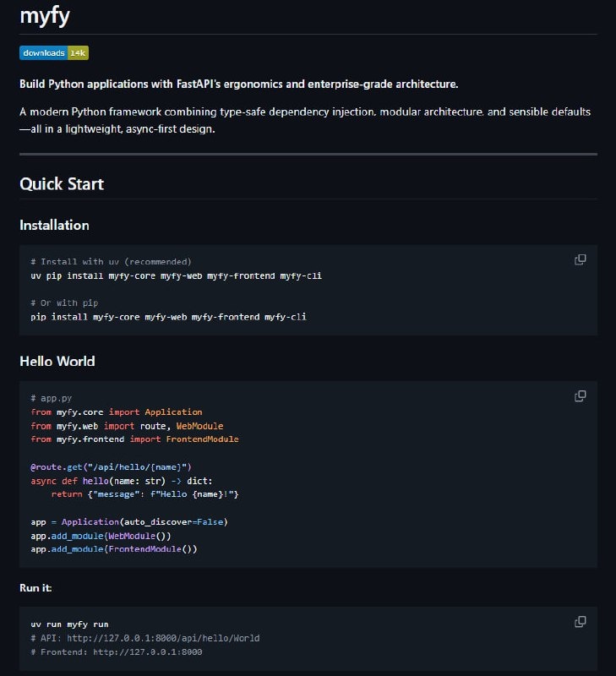The image size is (616, 676).
Task: Open the downloads 14k badge
Action: coord(54,53)
